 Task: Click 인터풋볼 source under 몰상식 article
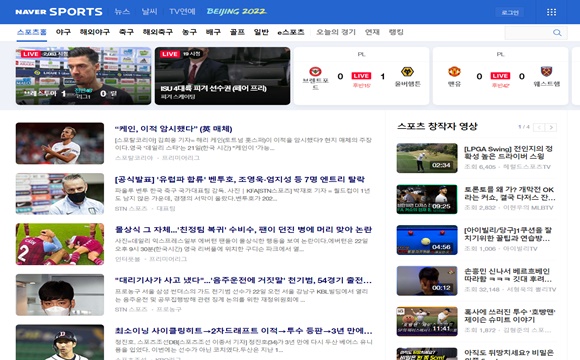click(127, 259)
